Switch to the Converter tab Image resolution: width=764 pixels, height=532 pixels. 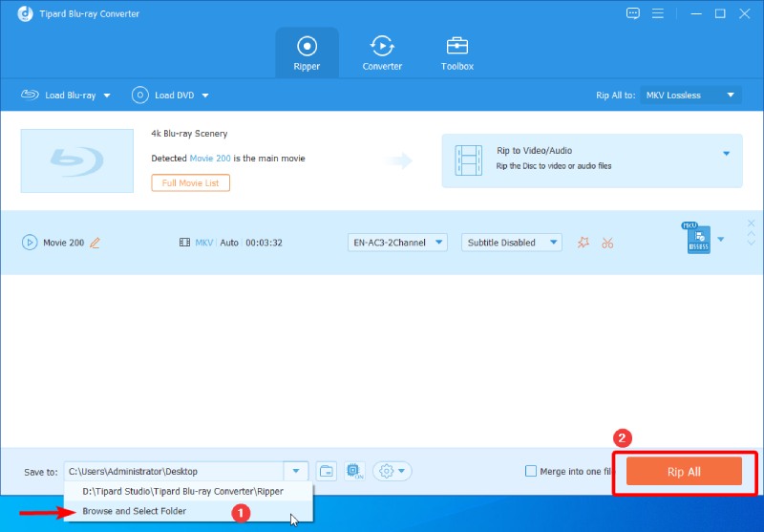click(382, 53)
